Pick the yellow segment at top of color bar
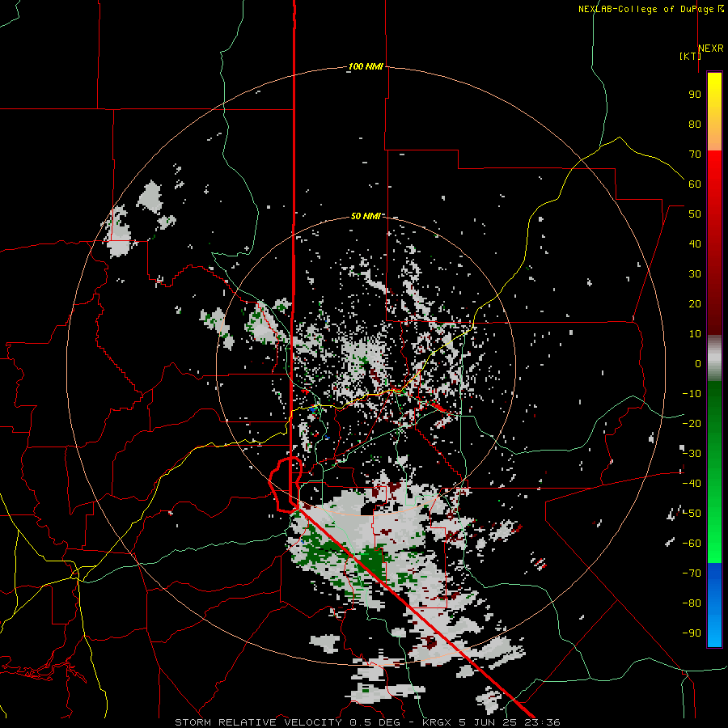 (714, 93)
